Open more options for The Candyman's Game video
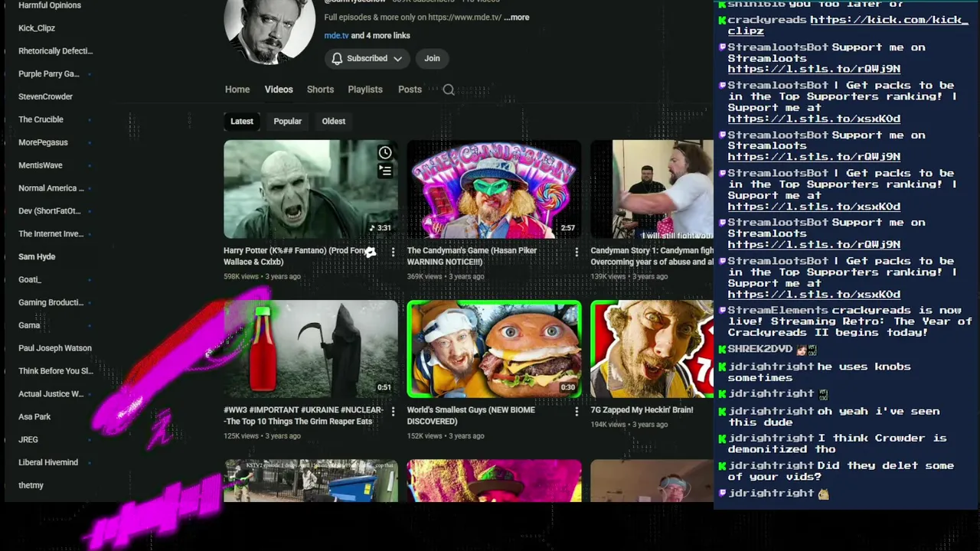The image size is (980, 551). (577, 252)
